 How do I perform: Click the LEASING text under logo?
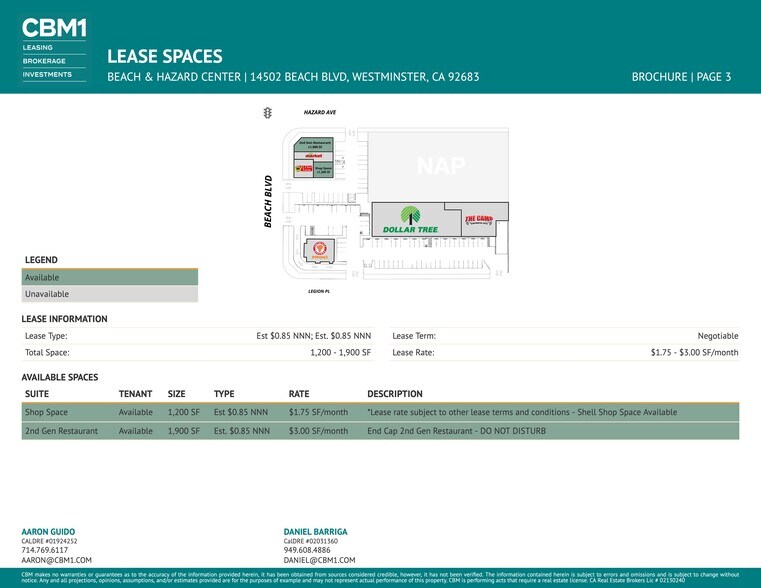[x=38, y=48]
